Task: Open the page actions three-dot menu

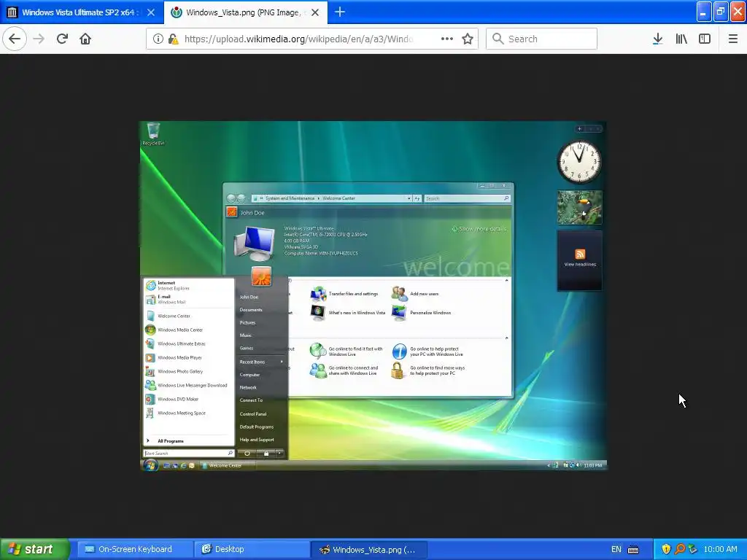Action: 447,39
